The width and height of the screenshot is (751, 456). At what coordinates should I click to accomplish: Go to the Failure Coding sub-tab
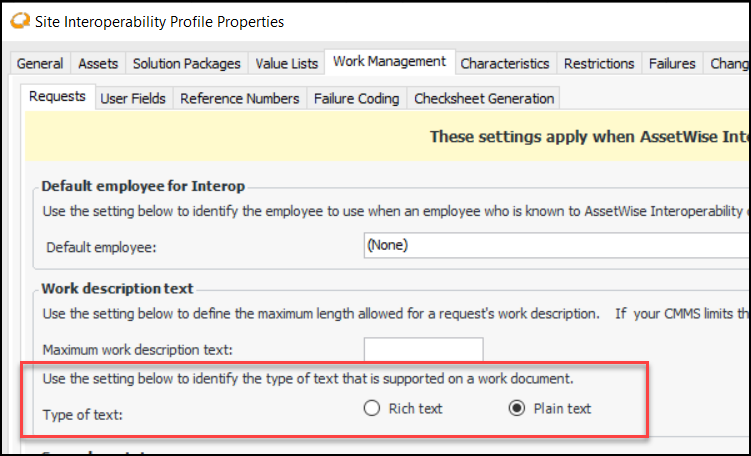(356, 98)
